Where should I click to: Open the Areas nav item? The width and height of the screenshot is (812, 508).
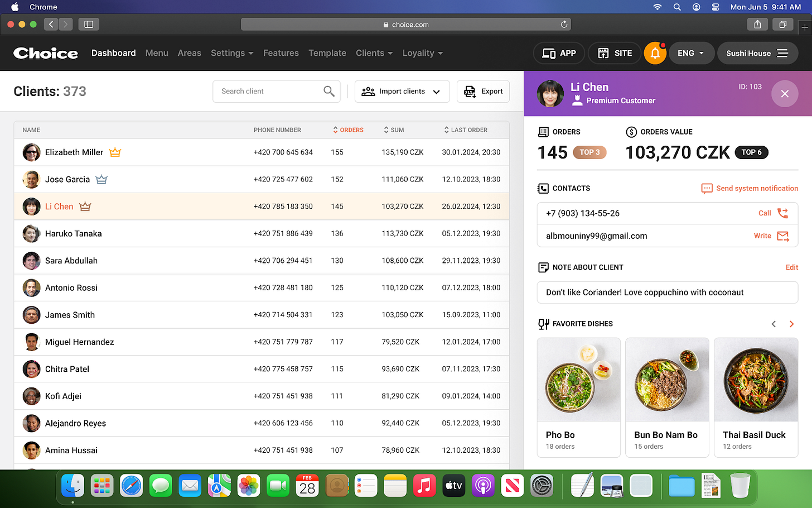tap(190, 53)
